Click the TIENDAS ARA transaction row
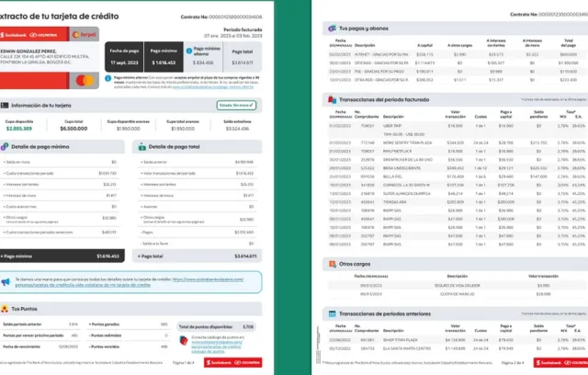Screen dimensions: 588x375 [458, 202]
